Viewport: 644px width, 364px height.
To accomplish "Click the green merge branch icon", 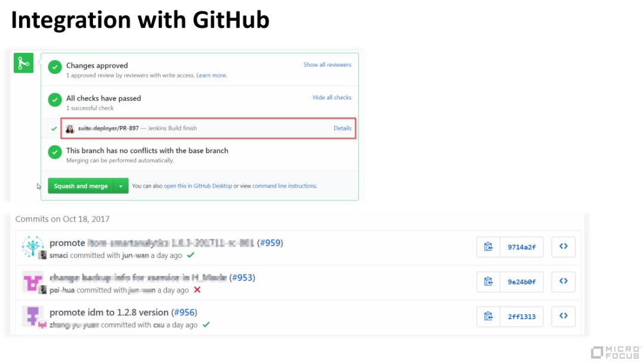I will point(23,63).
